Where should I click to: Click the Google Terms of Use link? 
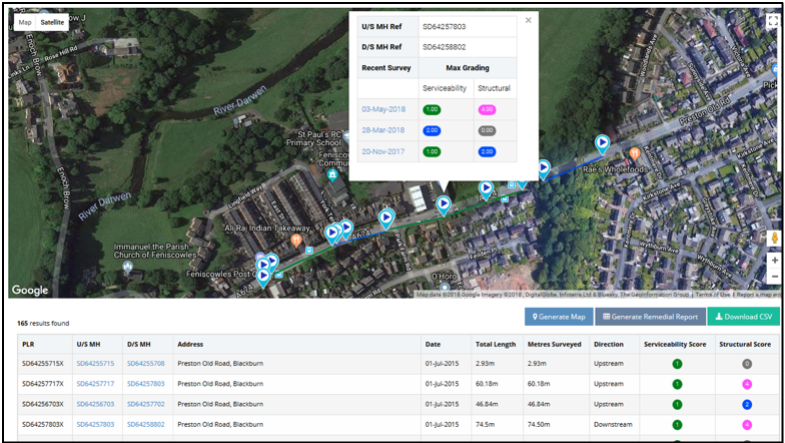tap(713, 294)
